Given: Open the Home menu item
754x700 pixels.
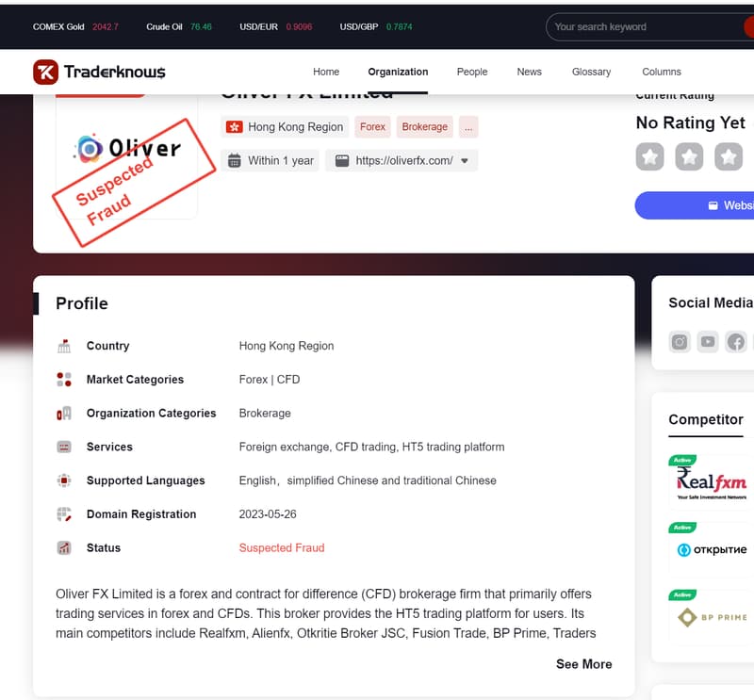Looking at the screenshot, I should click(326, 72).
